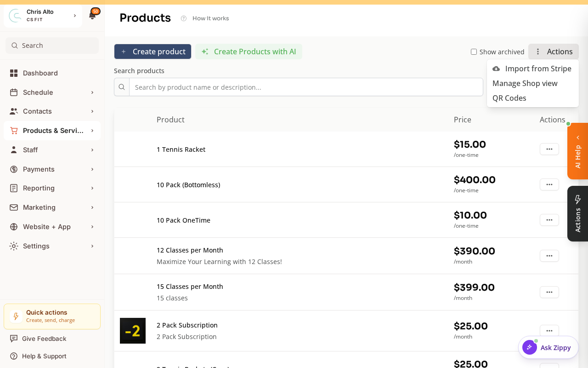
Task: Click the Website + App globe icon
Action: pos(14,227)
